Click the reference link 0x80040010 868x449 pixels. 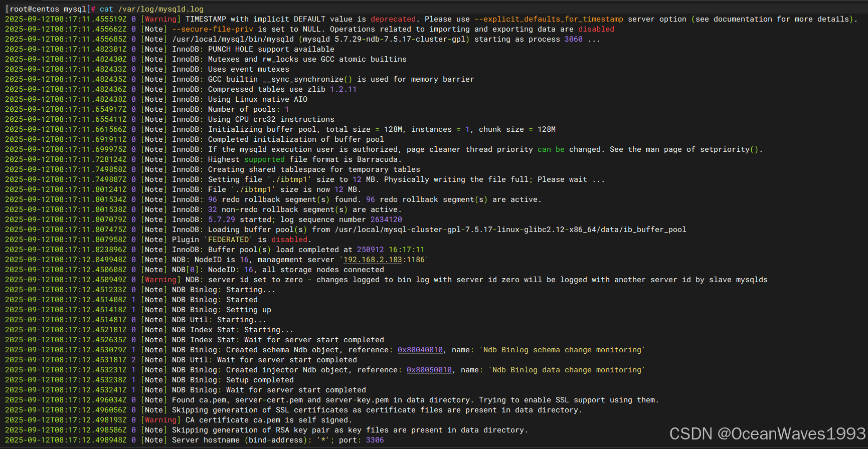[420, 350]
